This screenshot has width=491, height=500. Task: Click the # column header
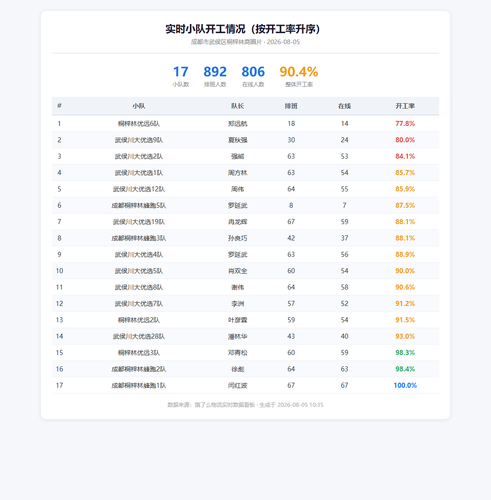[59, 106]
